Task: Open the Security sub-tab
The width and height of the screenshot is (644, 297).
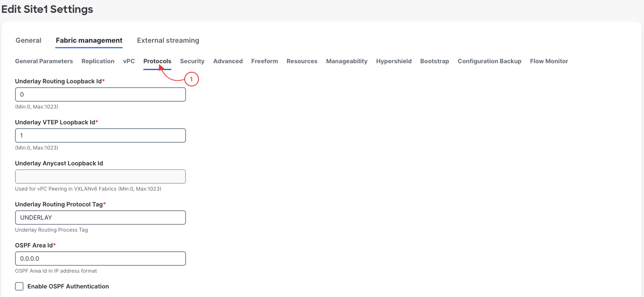Action: tap(192, 61)
